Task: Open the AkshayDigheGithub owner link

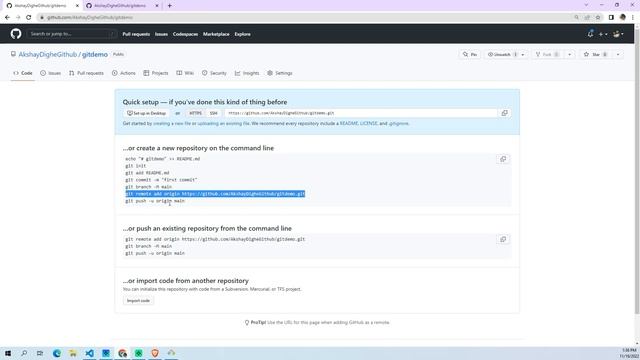Action: 48,54
